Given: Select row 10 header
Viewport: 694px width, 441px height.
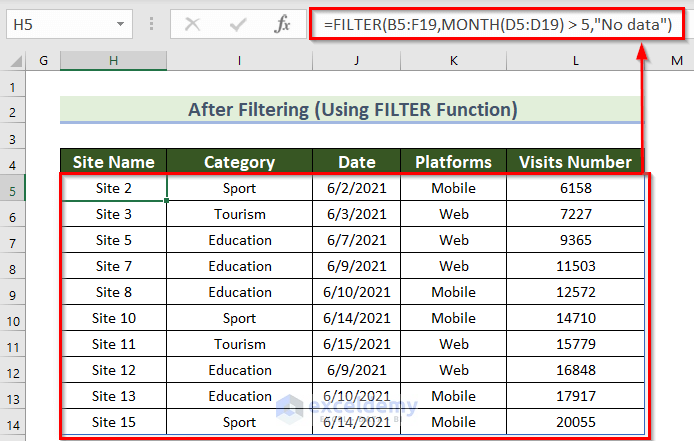Looking at the screenshot, I should [13, 319].
